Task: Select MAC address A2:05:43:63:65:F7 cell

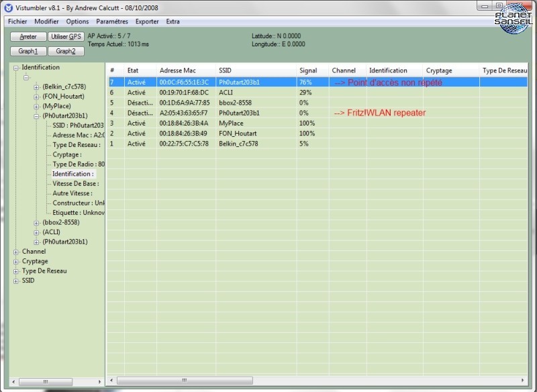Action: (183, 113)
